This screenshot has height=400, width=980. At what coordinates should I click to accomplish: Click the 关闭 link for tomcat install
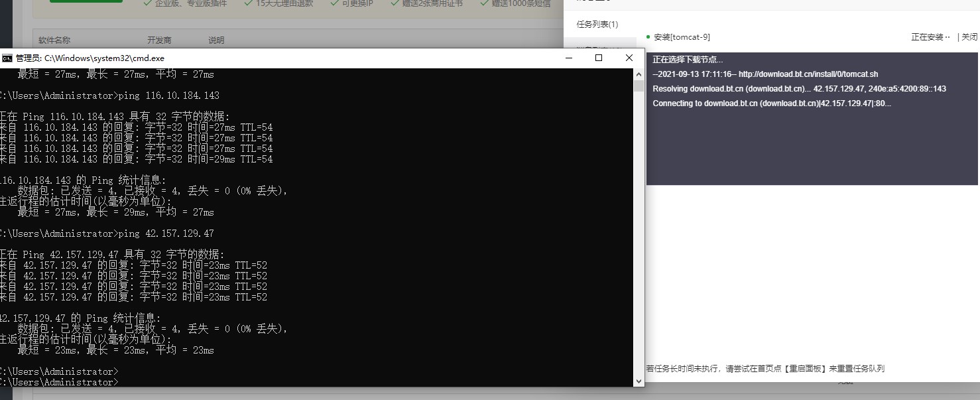[969, 37]
